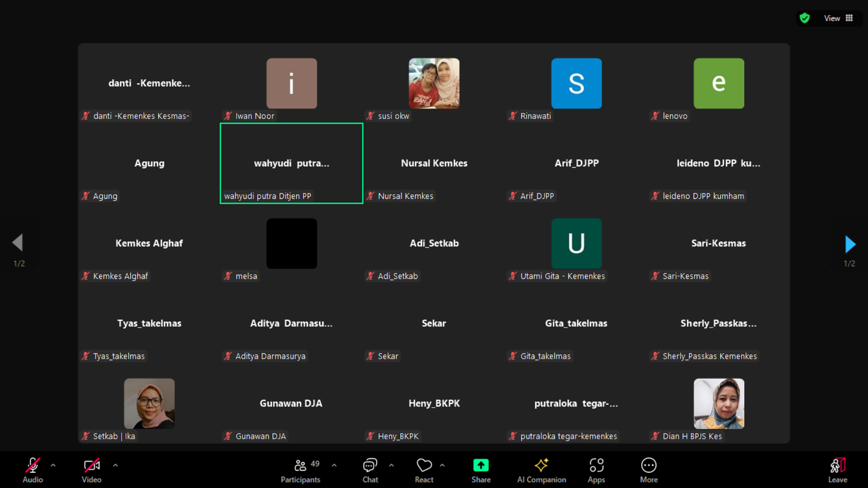Open the Chat panel
This screenshot has width=868, height=488.
tap(370, 470)
